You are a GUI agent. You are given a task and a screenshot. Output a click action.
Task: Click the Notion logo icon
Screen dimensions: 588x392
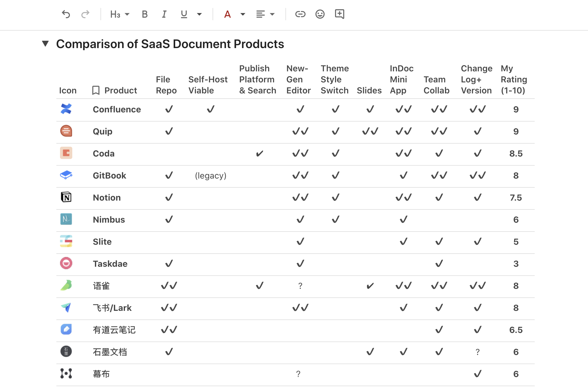[66, 197]
